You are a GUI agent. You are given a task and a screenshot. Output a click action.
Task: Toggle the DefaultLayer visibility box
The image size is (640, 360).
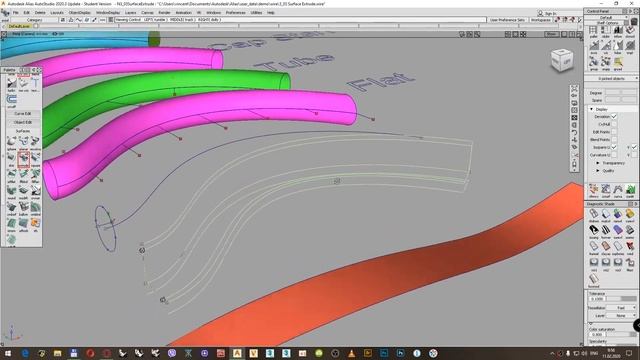point(36,26)
